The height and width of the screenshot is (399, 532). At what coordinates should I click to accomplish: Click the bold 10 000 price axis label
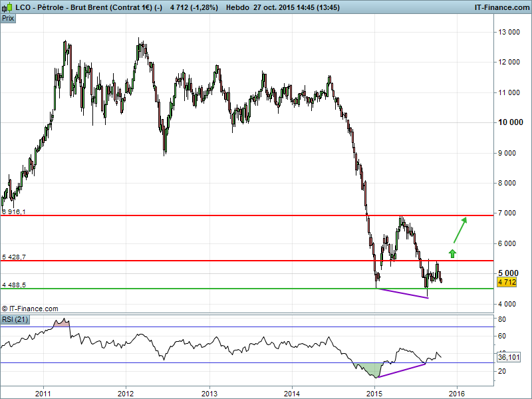pyautogui.click(x=510, y=122)
